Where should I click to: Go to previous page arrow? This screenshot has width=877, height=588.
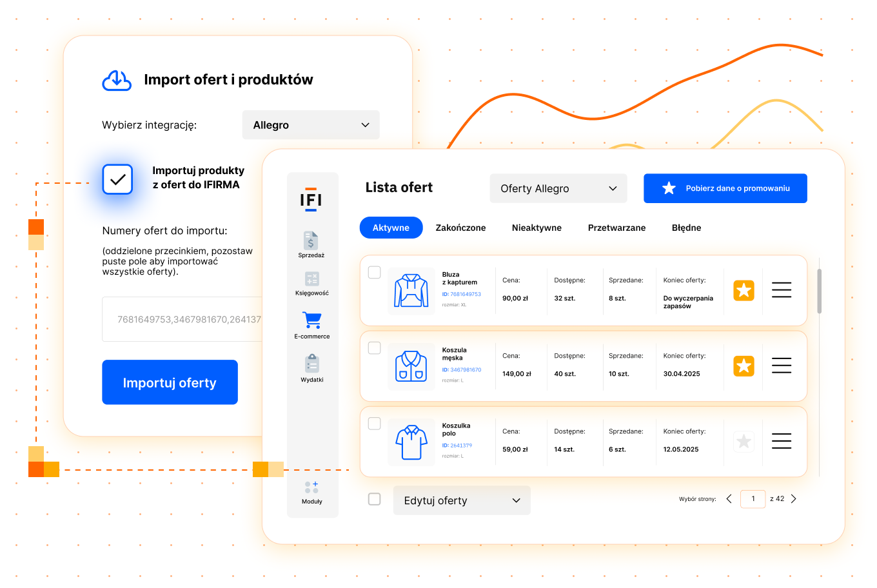[729, 499]
